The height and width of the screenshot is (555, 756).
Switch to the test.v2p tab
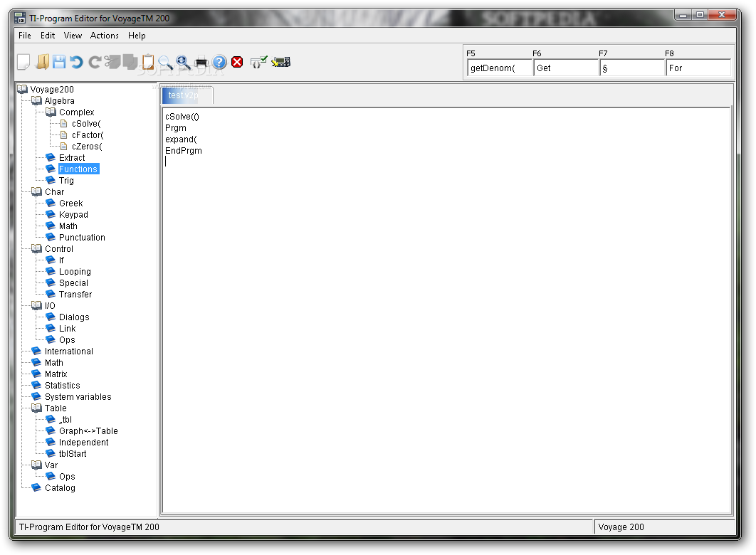186,95
